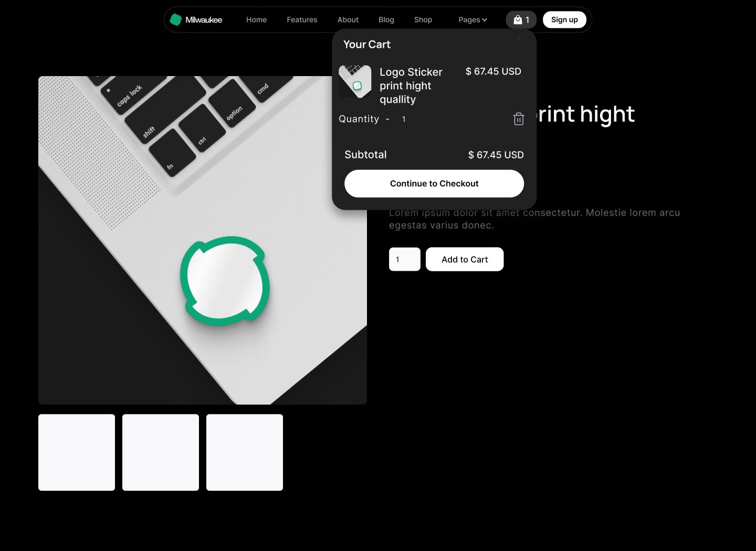
Task: Decrease quantity with the minus control
Action: [387, 119]
